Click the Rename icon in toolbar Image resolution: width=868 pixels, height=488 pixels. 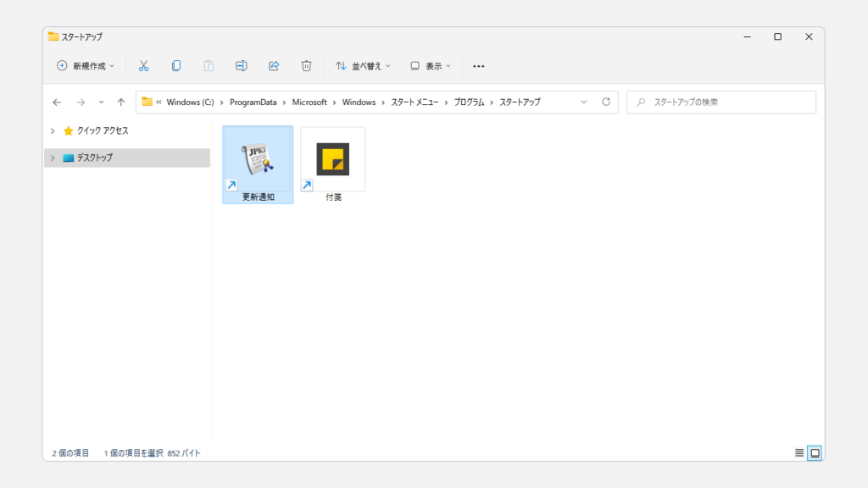(x=242, y=66)
